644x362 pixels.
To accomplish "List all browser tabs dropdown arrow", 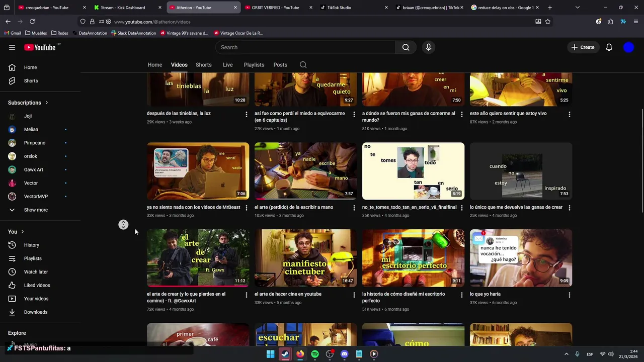I will (577, 8).
